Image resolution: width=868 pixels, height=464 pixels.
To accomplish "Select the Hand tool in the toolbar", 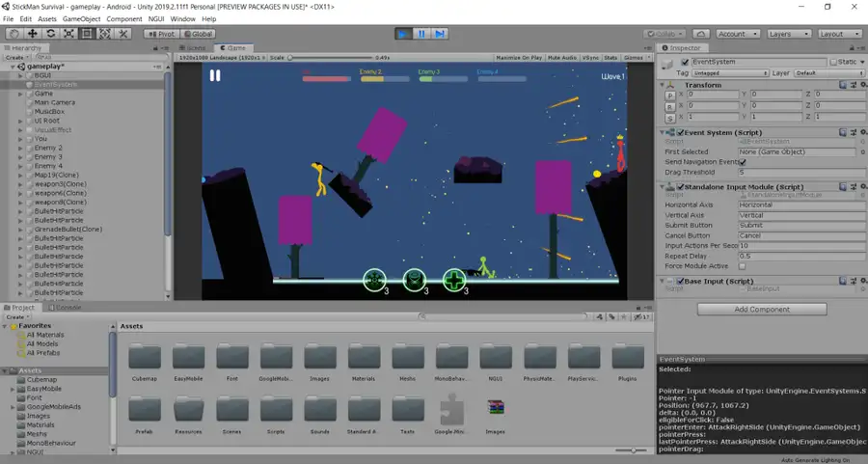I will click(14, 34).
